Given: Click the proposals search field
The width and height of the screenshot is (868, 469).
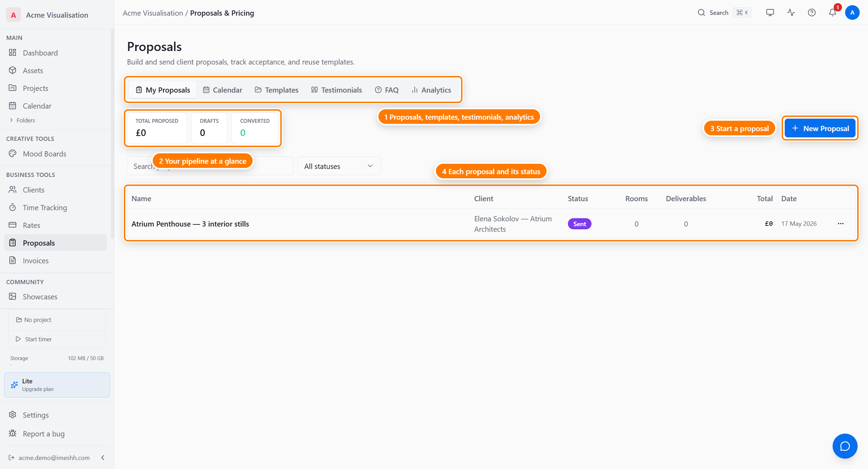Looking at the screenshot, I should tap(210, 166).
